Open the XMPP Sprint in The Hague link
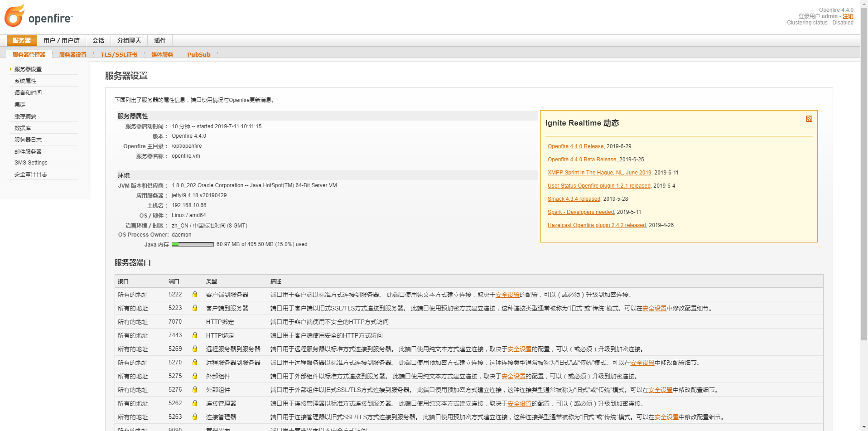 coord(599,173)
